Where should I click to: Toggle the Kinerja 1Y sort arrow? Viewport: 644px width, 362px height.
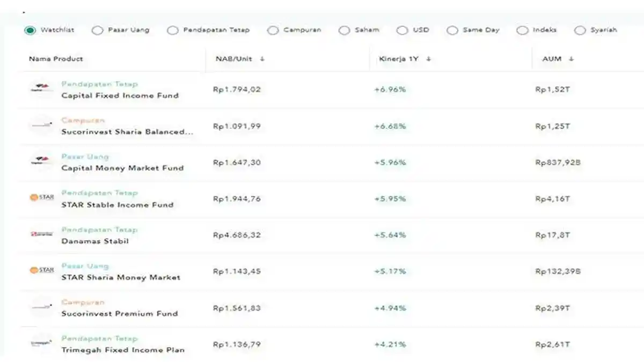click(x=428, y=59)
